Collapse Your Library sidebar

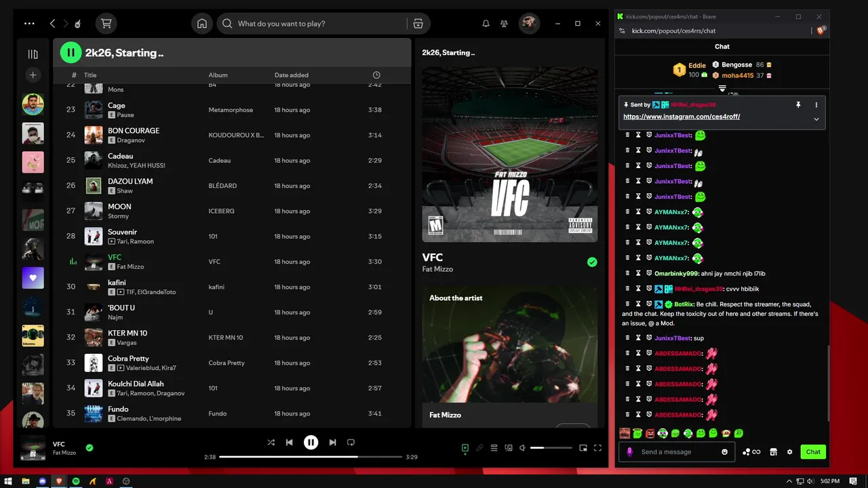(33, 54)
